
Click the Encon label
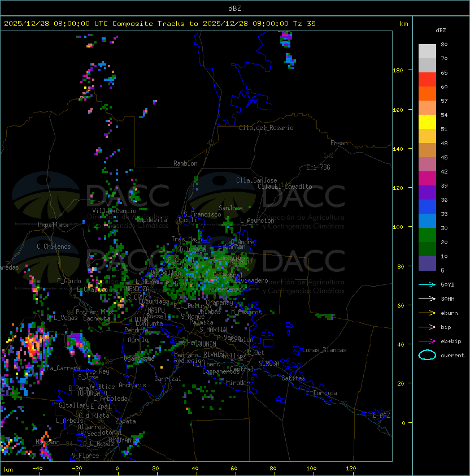pyautogui.click(x=339, y=143)
